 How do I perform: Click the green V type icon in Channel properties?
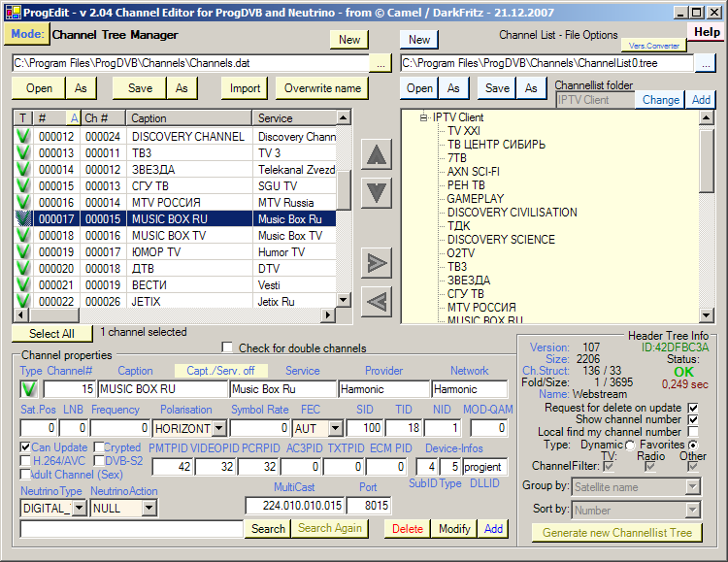(29, 389)
